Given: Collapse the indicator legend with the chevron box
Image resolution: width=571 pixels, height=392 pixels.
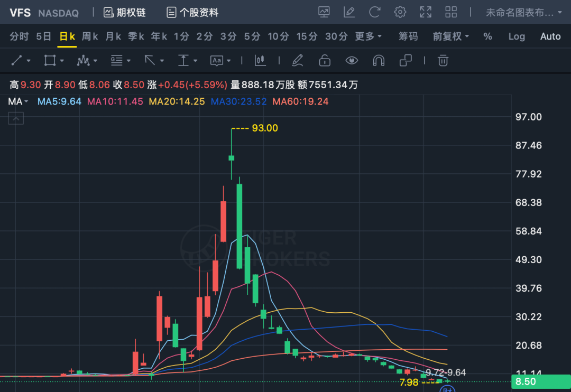Looking at the screenshot, I should pyautogui.click(x=15, y=119).
